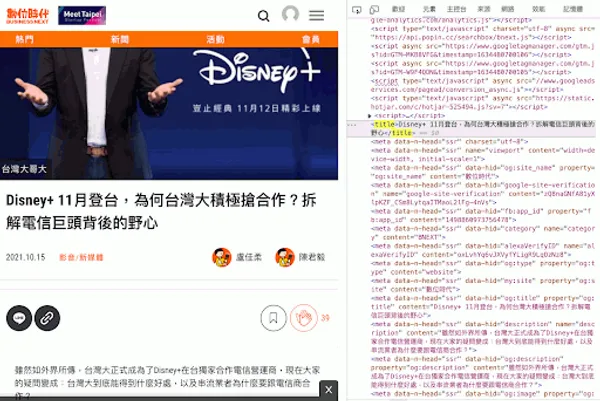Click the Disney+ hero image
600x401 pixels.
click(169, 113)
